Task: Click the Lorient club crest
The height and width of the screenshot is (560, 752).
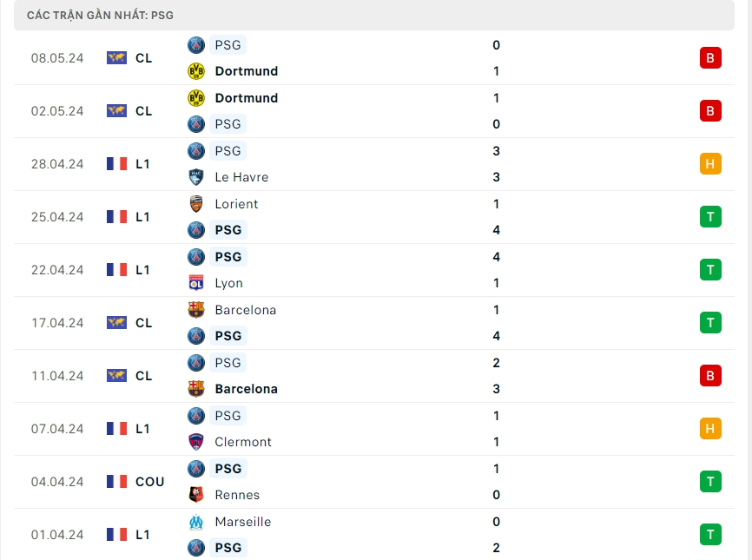Action: click(x=196, y=204)
